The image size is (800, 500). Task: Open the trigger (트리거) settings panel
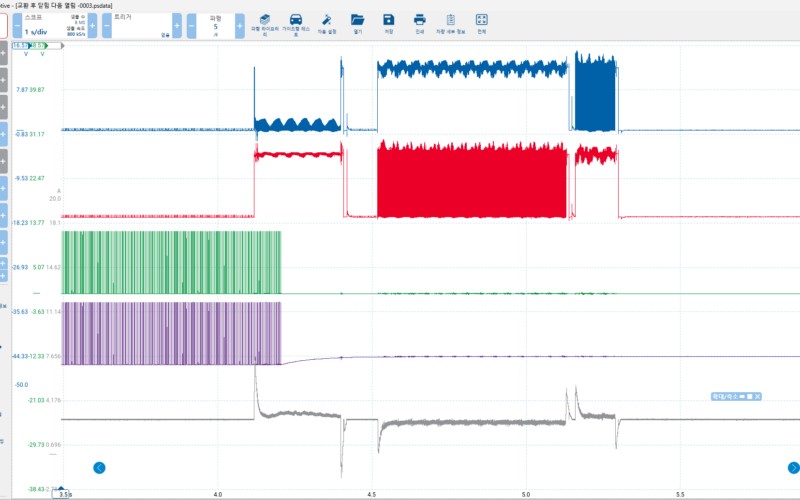pyautogui.click(x=141, y=26)
